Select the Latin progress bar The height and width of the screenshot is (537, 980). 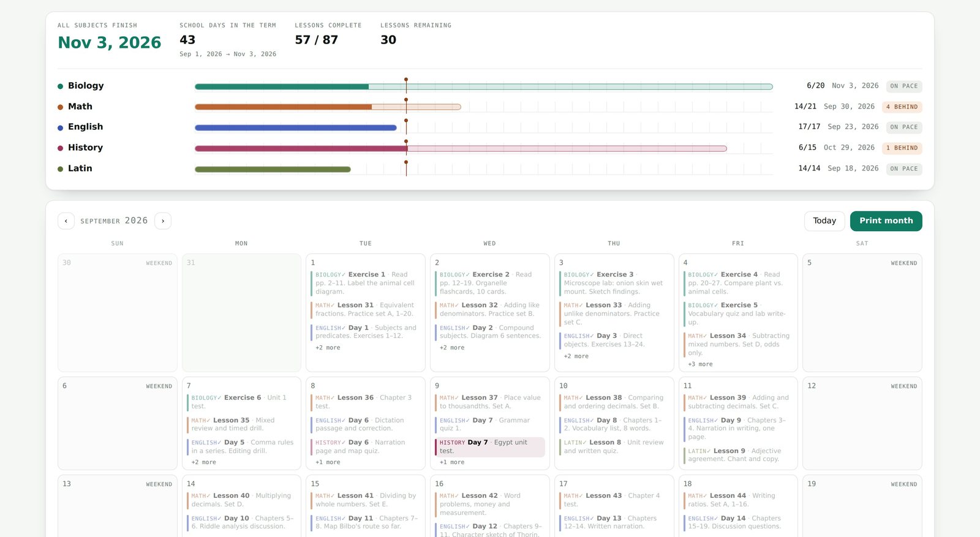coord(273,169)
